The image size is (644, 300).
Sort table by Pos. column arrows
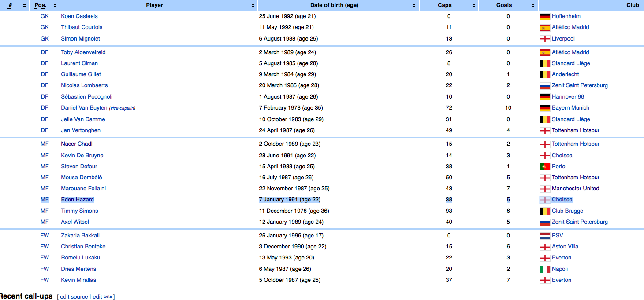(x=55, y=6)
